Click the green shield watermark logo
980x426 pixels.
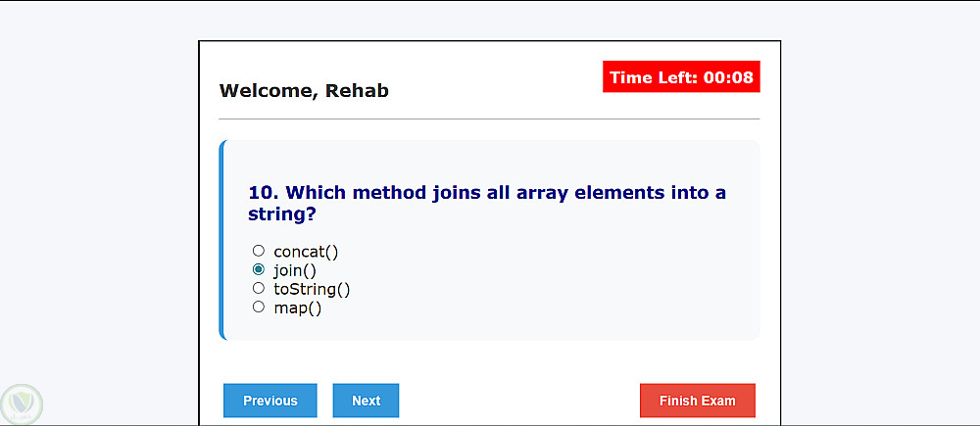point(20,403)
